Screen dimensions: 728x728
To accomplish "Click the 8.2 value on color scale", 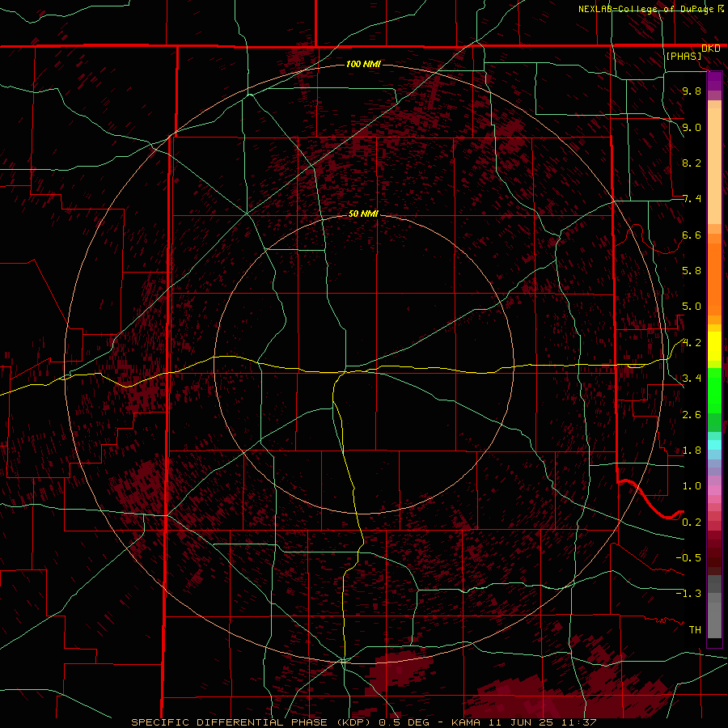I will click(692, 163).
